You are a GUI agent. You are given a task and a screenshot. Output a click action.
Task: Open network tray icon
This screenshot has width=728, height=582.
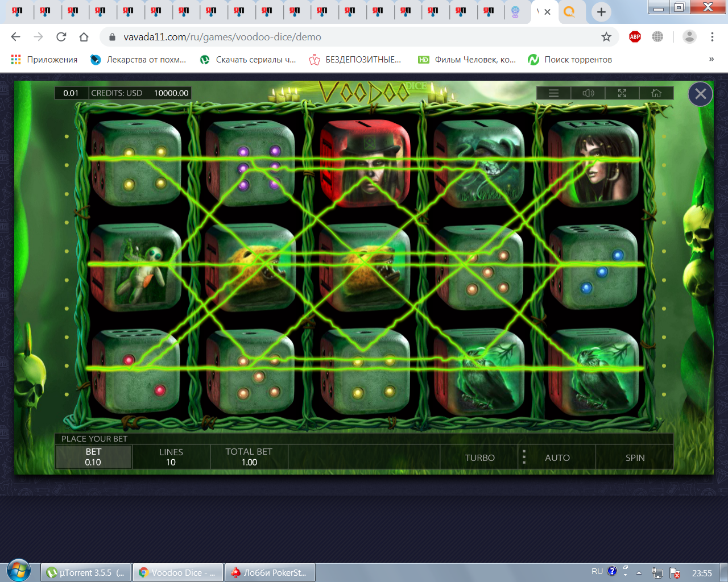pyautogui.click(x=657, y=573)
